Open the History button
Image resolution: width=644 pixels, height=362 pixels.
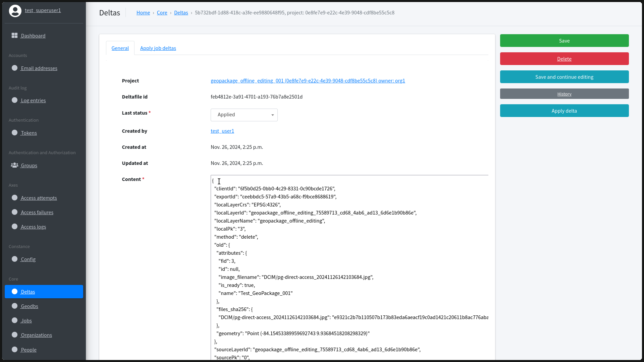coord(564,94)
